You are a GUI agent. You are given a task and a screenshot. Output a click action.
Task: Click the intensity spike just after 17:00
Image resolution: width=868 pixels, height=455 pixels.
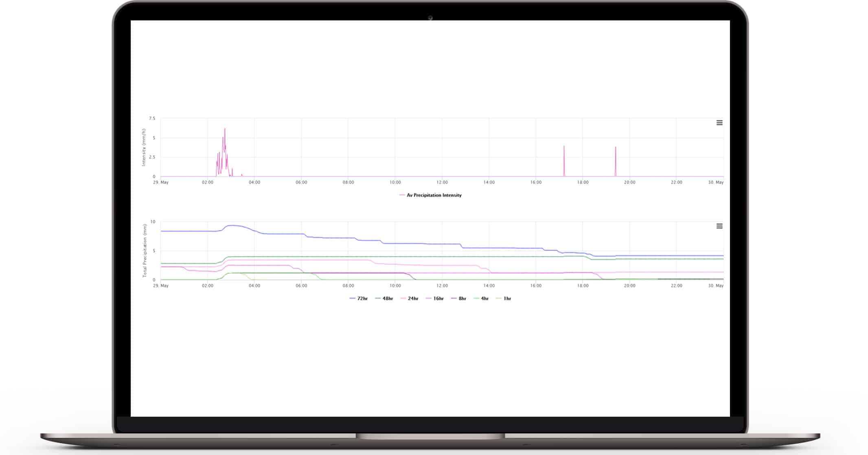564,146
